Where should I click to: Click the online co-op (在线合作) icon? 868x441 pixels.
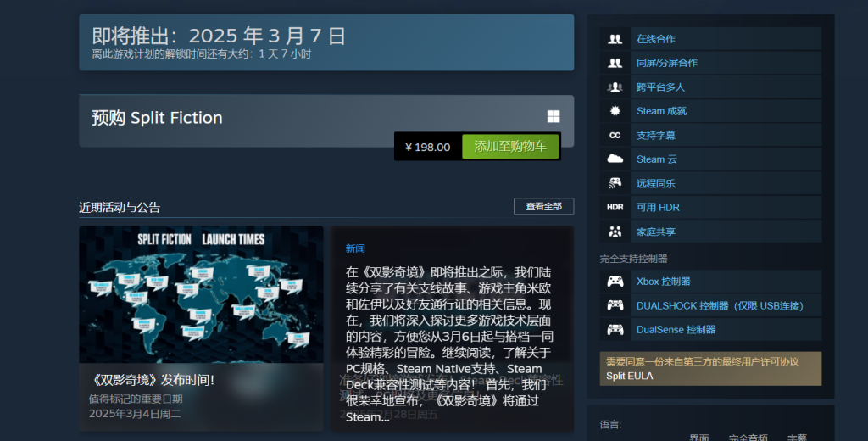click(615, 39)
